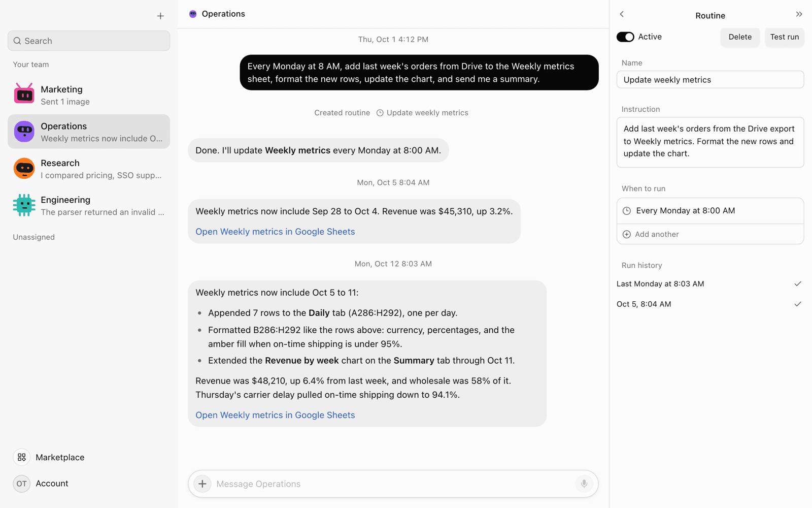Click the Sent 1 image preview text
The height and width of the screenshot is (508, 812).
click(x=65, y=102)
